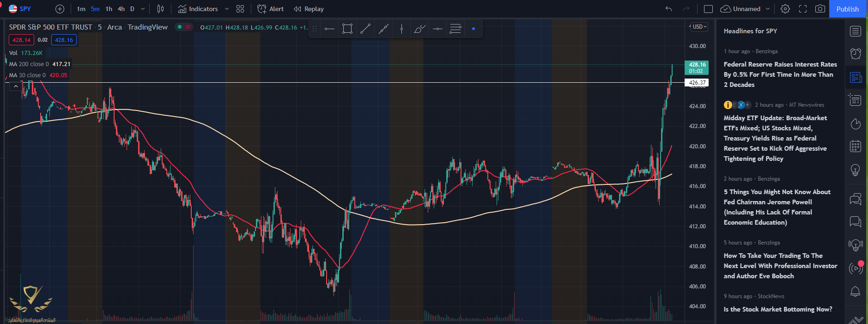Click the 426.37 horizontal line price label

click(697, 83)
